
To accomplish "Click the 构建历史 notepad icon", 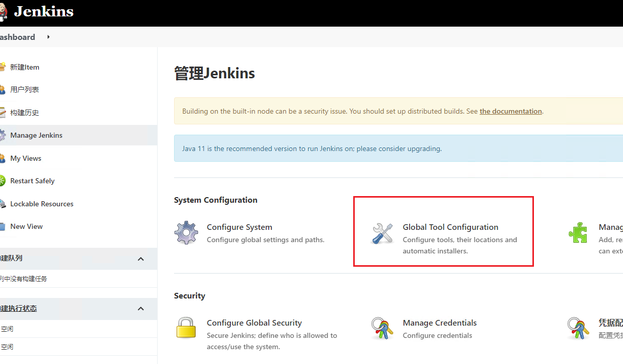I will (3, 113).
